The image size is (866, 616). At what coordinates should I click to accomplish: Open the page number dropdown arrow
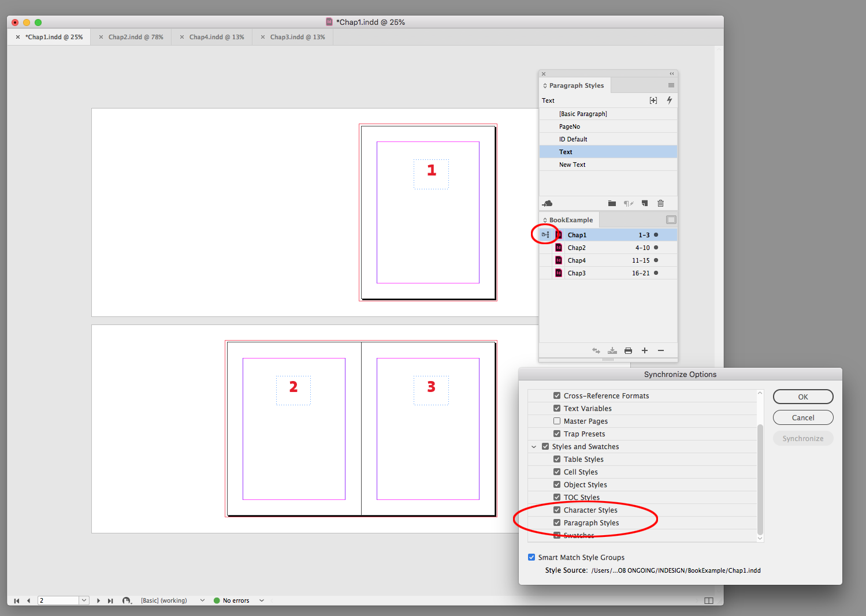tap(84, 601)
